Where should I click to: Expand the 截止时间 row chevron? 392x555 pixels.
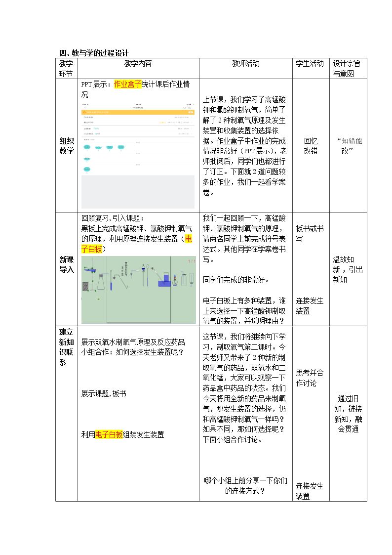(192, 123)
